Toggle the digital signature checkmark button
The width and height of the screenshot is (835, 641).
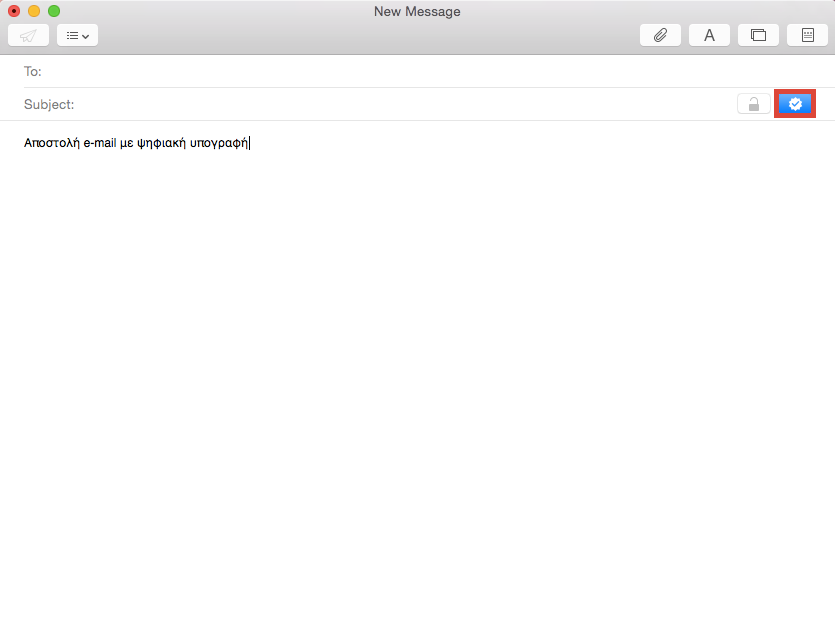[x=795, y=104]
